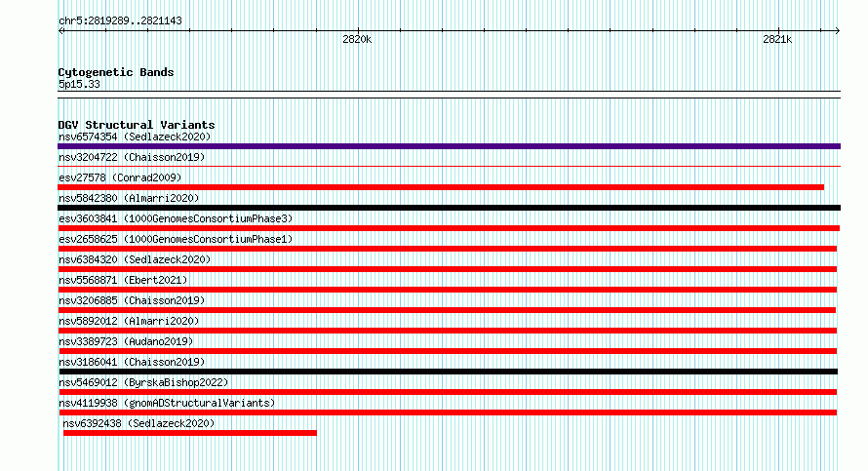The width and height of the screenshot is (868, 471).
Task: Click the chr5:2819289..2821143 region label
Action: pos(120,20)
